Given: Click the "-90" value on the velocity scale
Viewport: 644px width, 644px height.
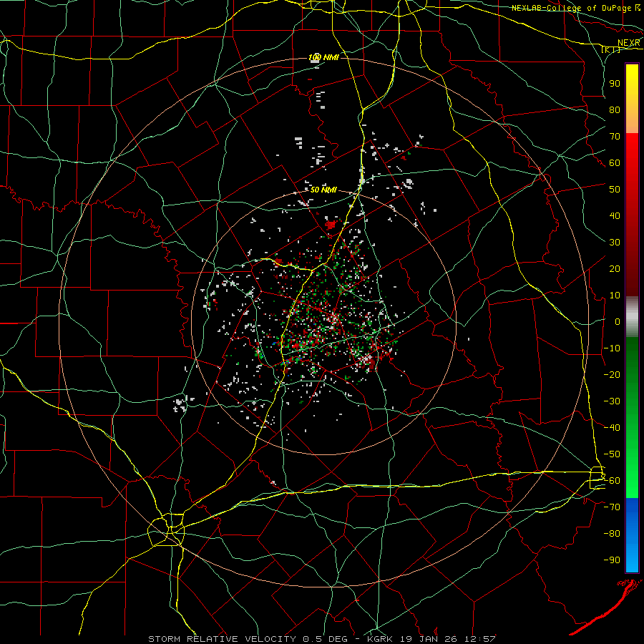Looking at the screenshot, I should [612, 560].
